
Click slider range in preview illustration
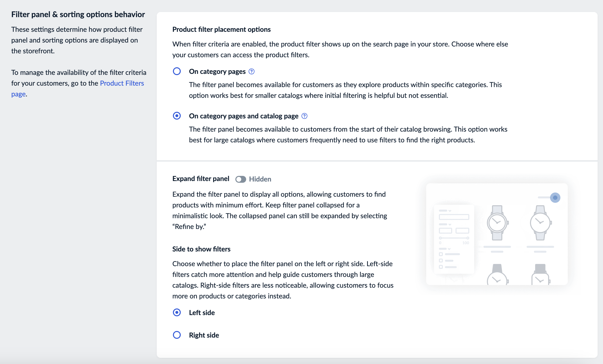coord(454,238)
